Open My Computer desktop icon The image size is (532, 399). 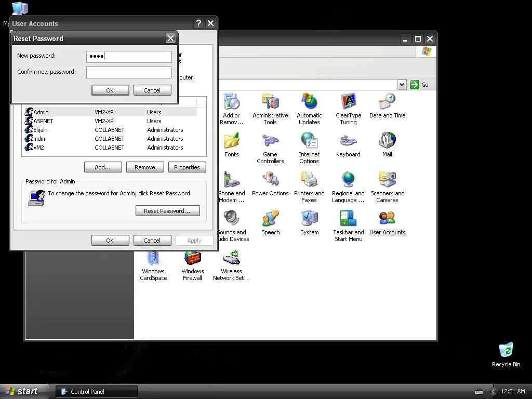pyautogui.click(x=20, y=9)
